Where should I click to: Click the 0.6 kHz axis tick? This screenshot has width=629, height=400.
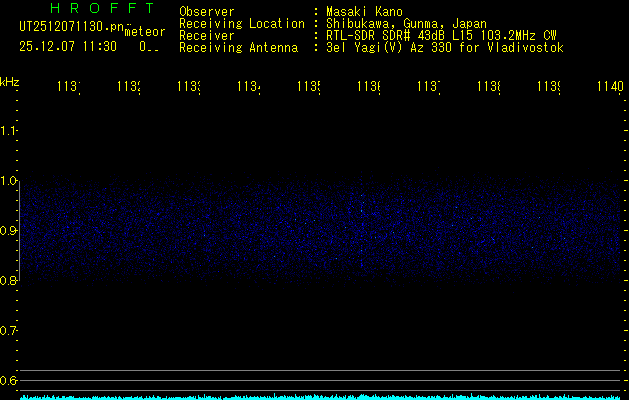9,380
